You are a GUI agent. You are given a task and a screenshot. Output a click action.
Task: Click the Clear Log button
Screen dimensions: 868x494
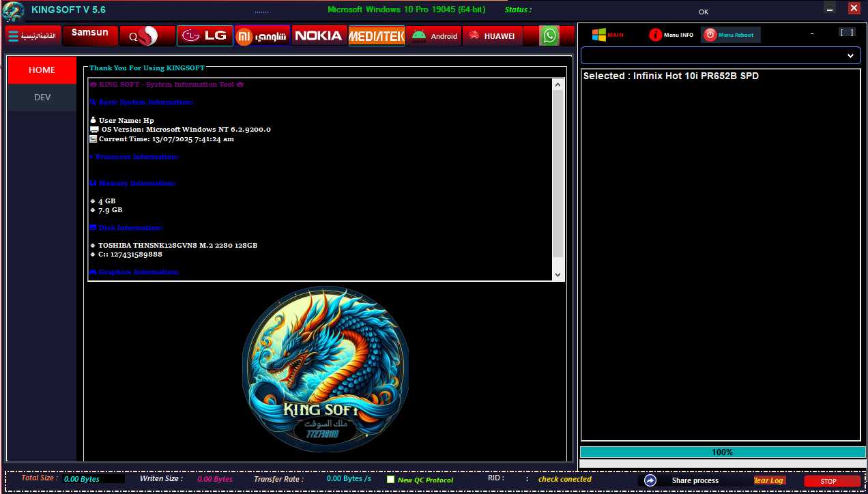[x=769, y=480]
